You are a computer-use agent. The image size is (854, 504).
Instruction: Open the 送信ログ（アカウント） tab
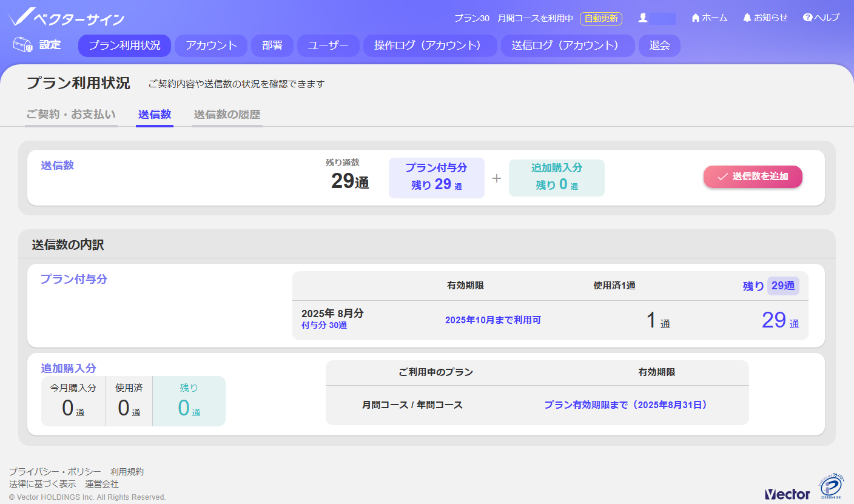pos(568,45)
